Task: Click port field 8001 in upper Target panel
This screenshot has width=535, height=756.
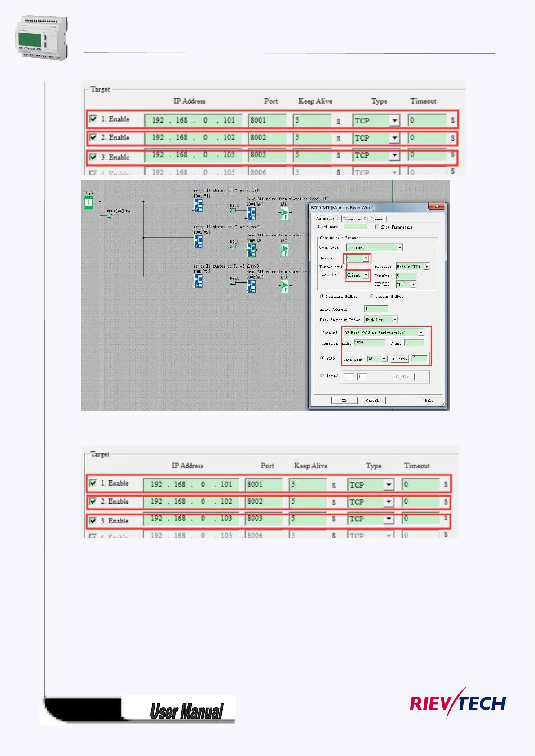Action: coord(267,120)
